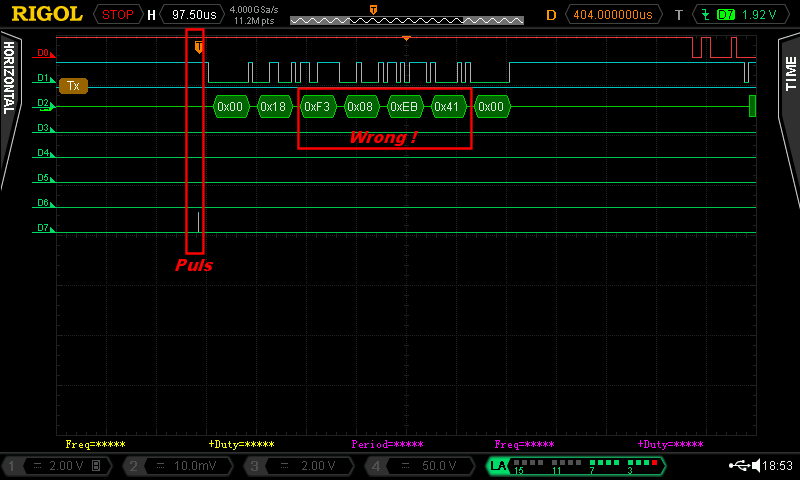Screen dimensions: 800x480
Task: Click the falling edge trigger icon
Action: pyautogui.click(x=706, y=15)
